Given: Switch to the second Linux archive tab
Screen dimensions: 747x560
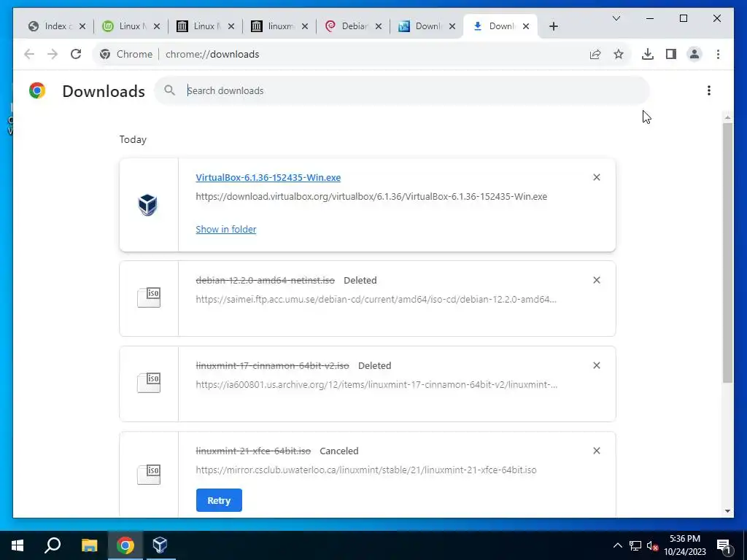Looking at the screenshot, I should [x=206, y=26].
